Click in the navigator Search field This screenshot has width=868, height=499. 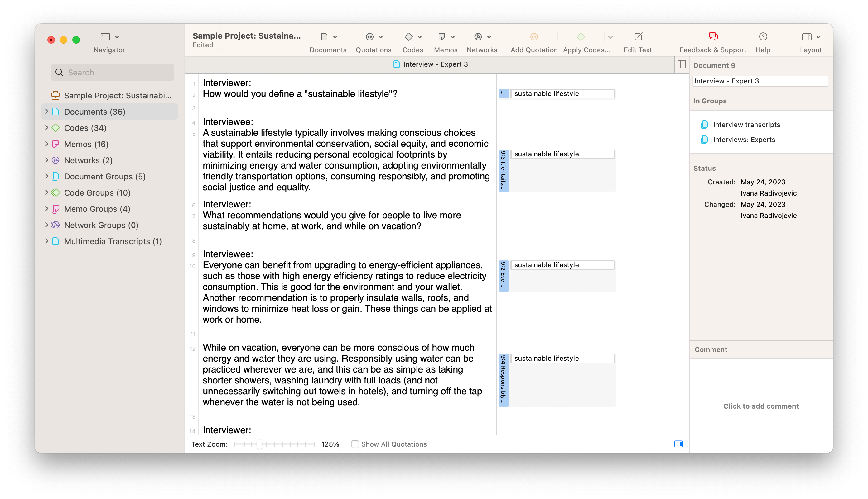coord(113,72)
